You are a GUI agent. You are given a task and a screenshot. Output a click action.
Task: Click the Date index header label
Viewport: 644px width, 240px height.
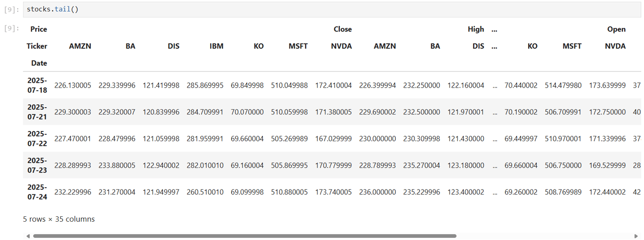(39, 63)
